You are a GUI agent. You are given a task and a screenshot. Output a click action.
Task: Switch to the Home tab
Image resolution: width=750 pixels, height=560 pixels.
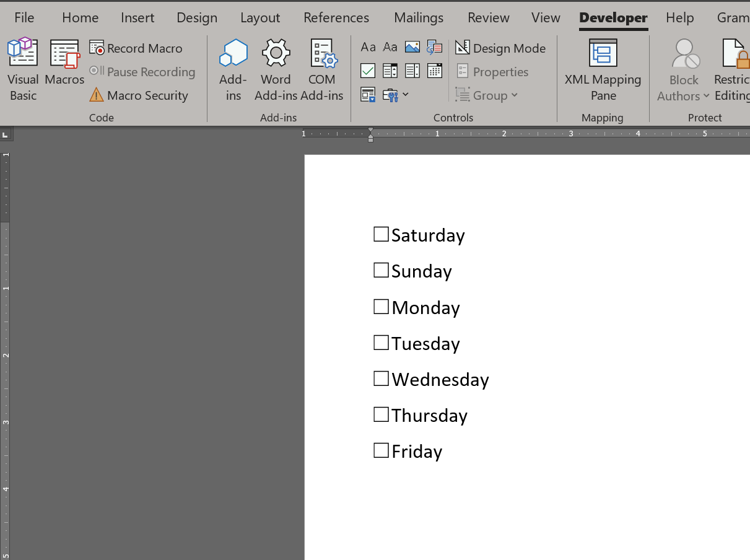80,18
